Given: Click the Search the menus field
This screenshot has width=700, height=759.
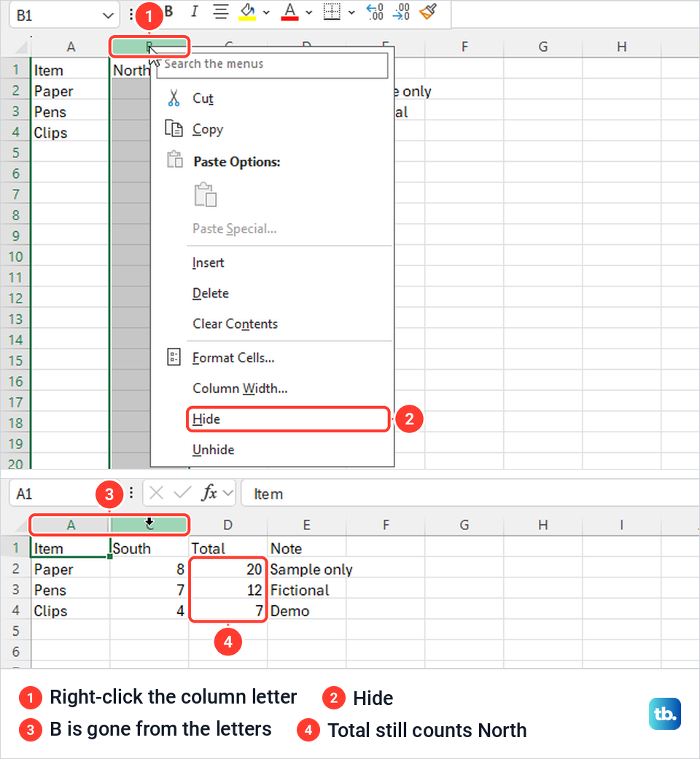Looking at the screenshot, I should pos(272,65).
